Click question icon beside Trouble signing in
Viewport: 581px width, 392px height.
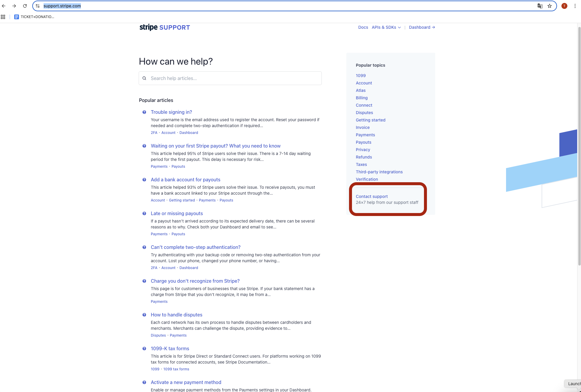pos(144,112)
